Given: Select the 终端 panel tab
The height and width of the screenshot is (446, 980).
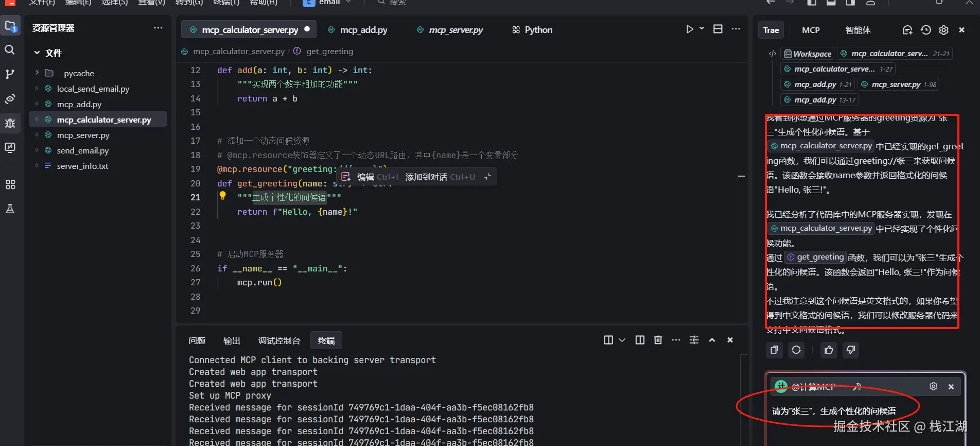Looking at the screenshot, I should pyautogui.click(x=326, y=340).
